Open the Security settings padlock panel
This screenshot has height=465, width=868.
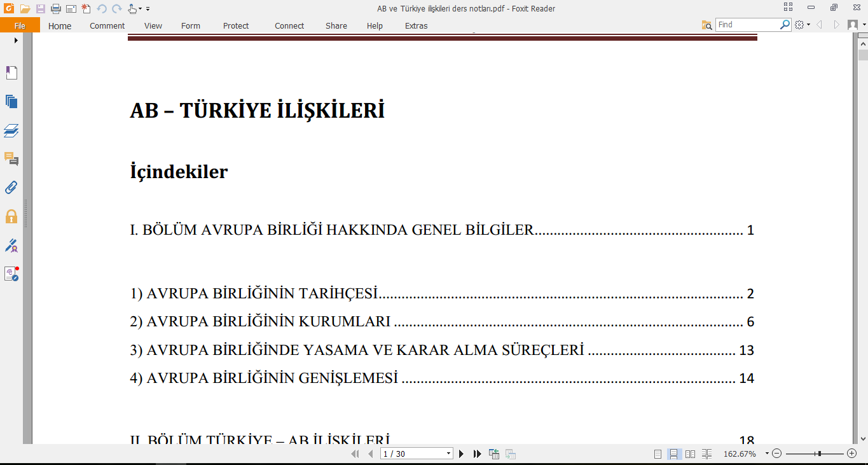point(11,216)
